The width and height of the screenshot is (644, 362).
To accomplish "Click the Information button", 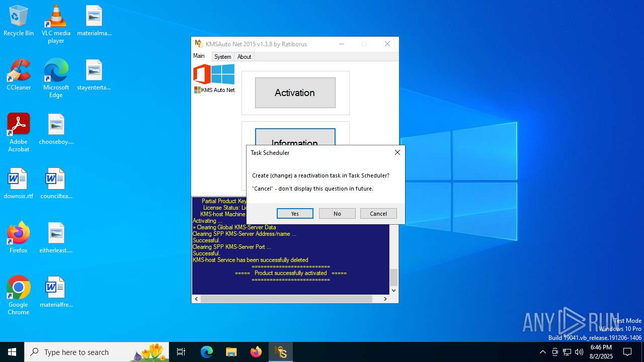I will pos(295,137).
